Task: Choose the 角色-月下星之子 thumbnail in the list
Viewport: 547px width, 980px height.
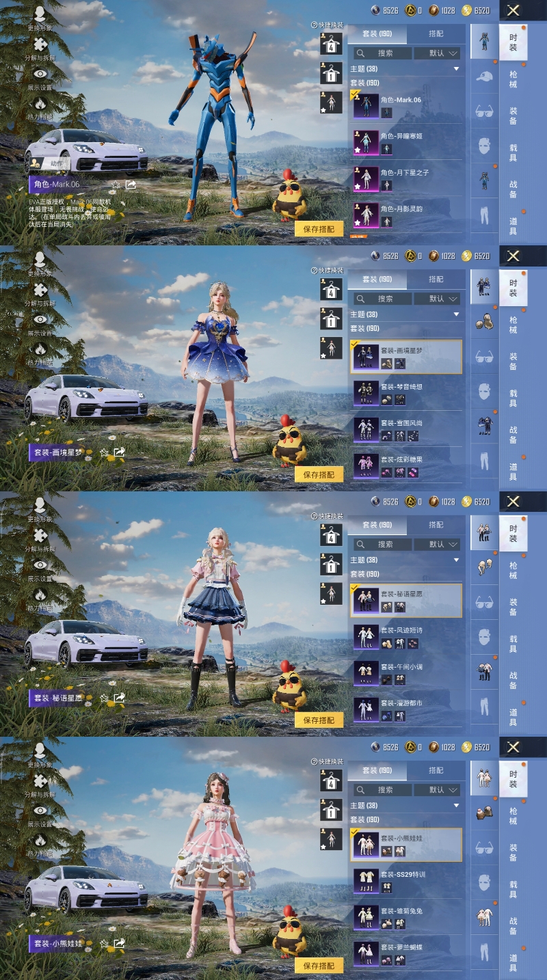Action: (366, 178)
